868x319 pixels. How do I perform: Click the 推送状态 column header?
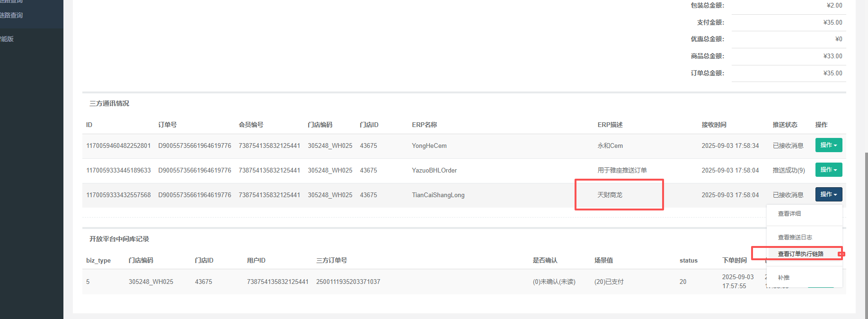pos(785,125)
